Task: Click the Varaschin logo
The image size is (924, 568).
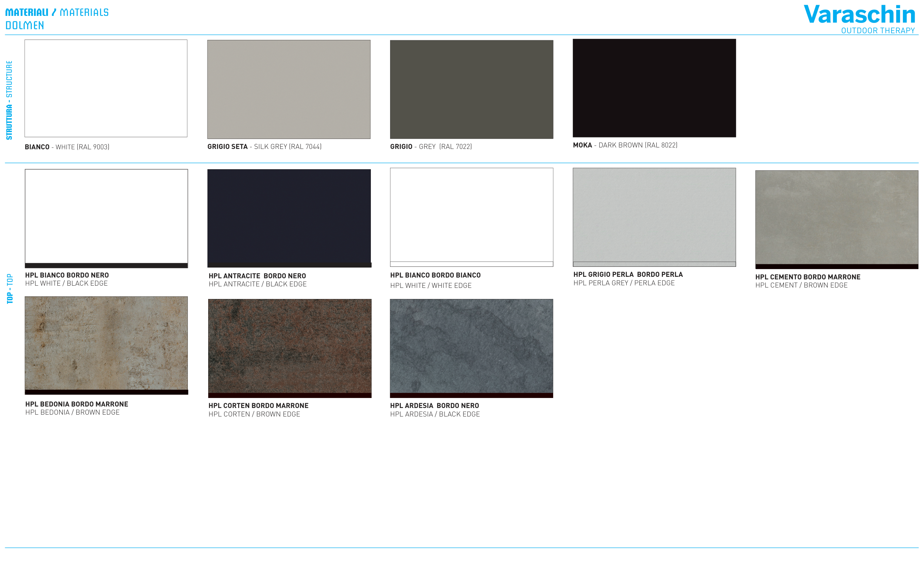Action: pyautogui.click(x=859, y=15)
